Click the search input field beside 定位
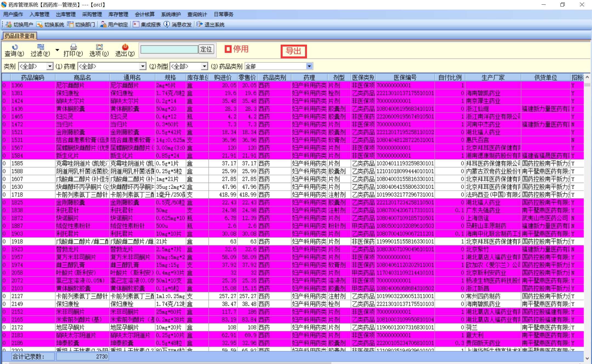This screenshot has width=592, height=364. click(x=169, y=49)
